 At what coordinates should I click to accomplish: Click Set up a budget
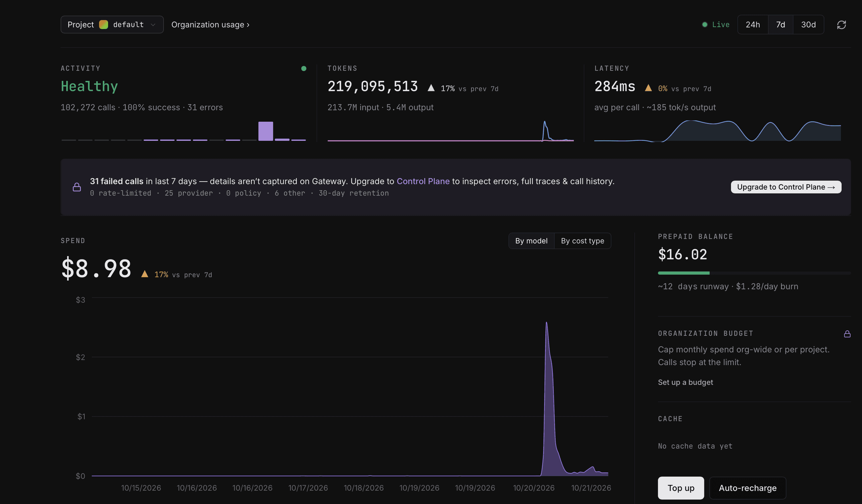tap(686, 382)
